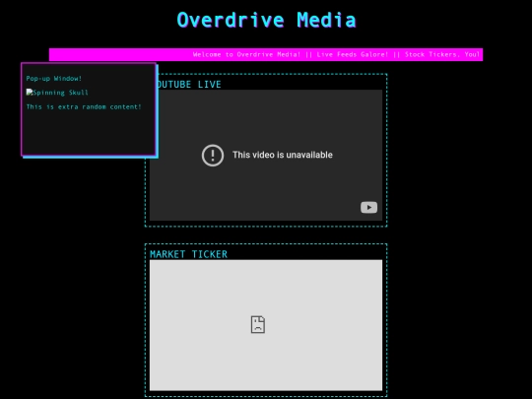Click the YouTube logo in video player
Screen dimensions: 532x399
click(x=368, y=207)
